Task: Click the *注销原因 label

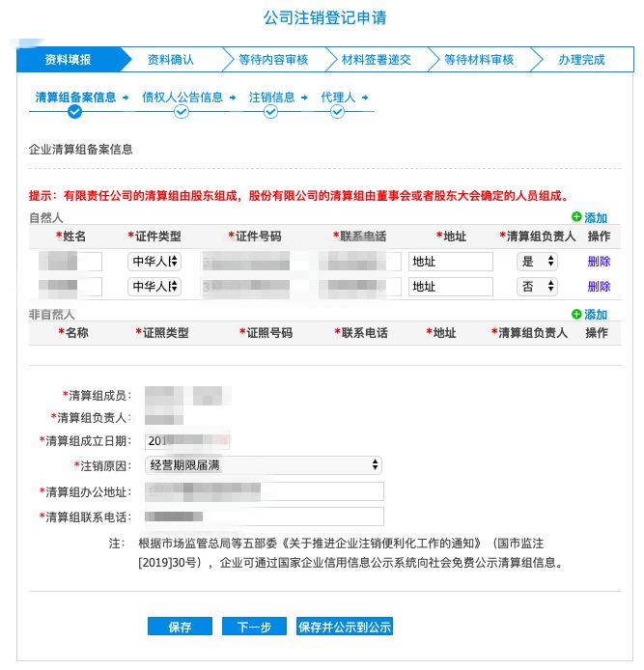Action: click(102, 465)
